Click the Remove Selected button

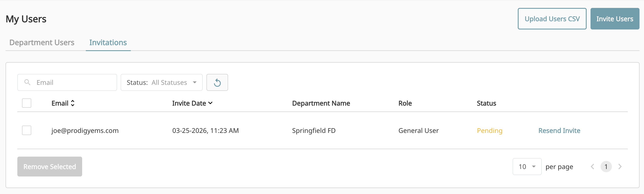(49, 166)
